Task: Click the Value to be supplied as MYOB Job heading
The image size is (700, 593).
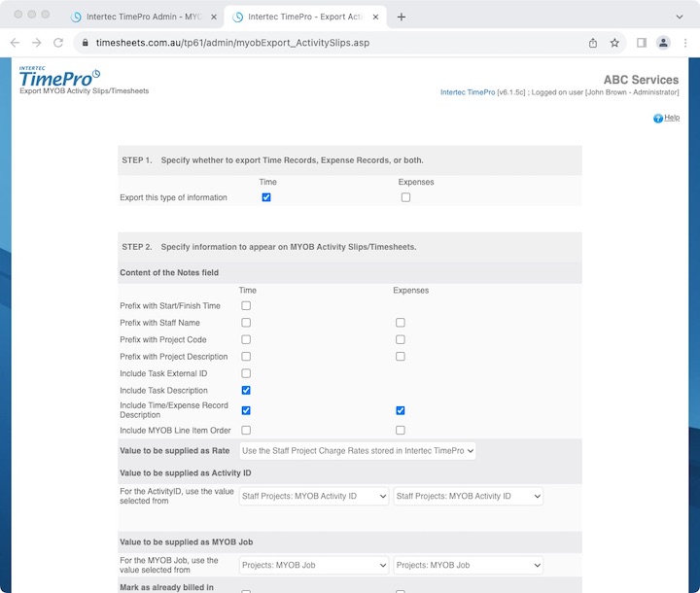Action: [186, 542]
